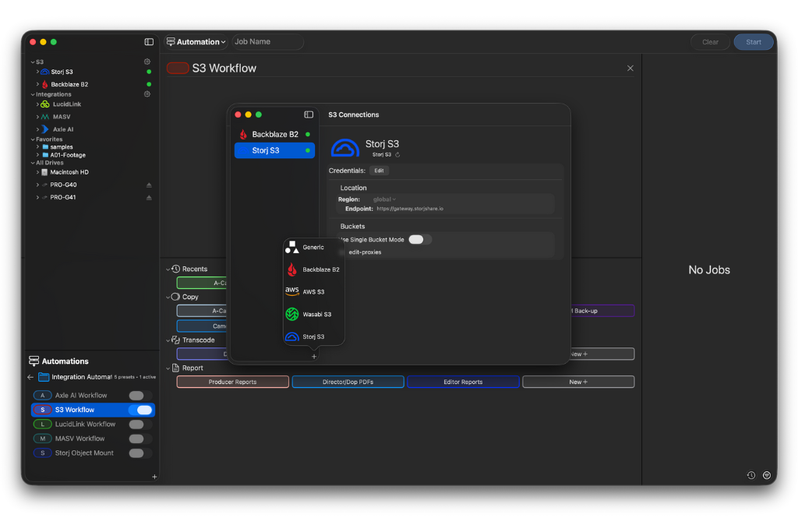Click the Edit button next to Credentials
798x532 pixels.
380,170
